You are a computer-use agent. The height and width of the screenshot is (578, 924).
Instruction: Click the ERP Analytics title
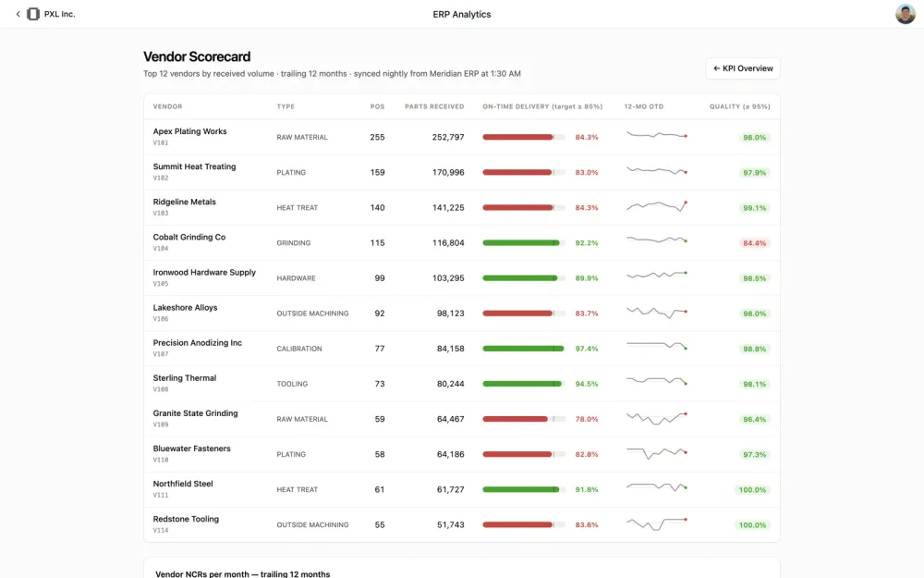point(461,14)
